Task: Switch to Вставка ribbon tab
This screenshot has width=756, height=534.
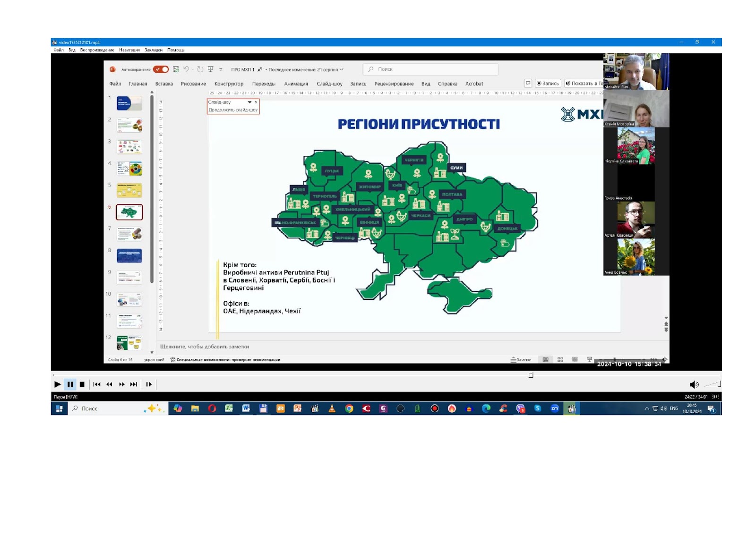Action: click(164, 84)
